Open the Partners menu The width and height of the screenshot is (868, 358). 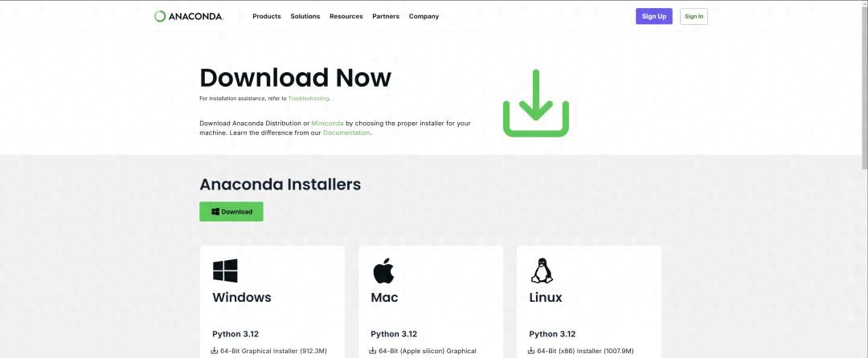coord(386,17)
